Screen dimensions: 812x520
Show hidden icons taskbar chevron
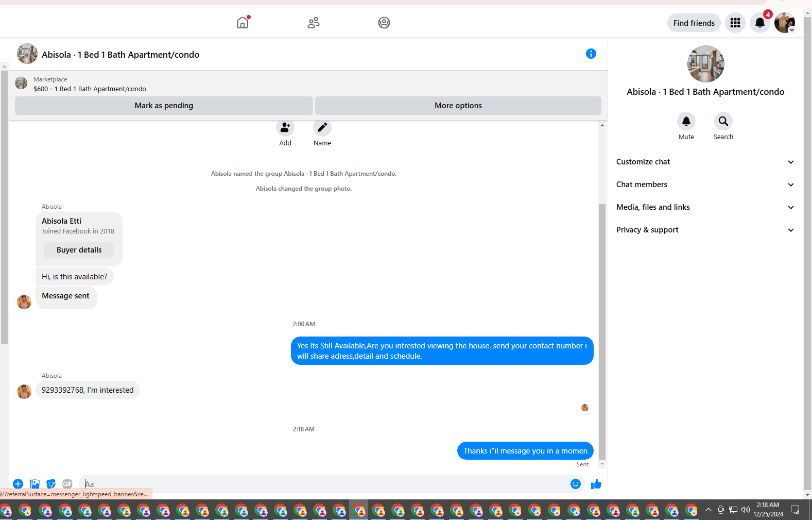tap(709, 510)
